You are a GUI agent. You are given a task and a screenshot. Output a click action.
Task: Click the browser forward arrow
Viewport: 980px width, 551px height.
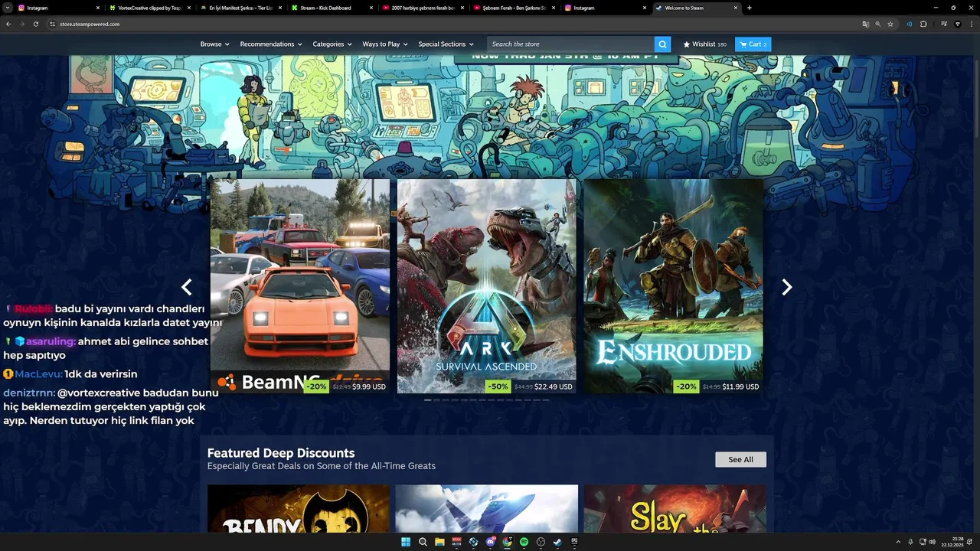pyautogui.click(x=22, y=24)
